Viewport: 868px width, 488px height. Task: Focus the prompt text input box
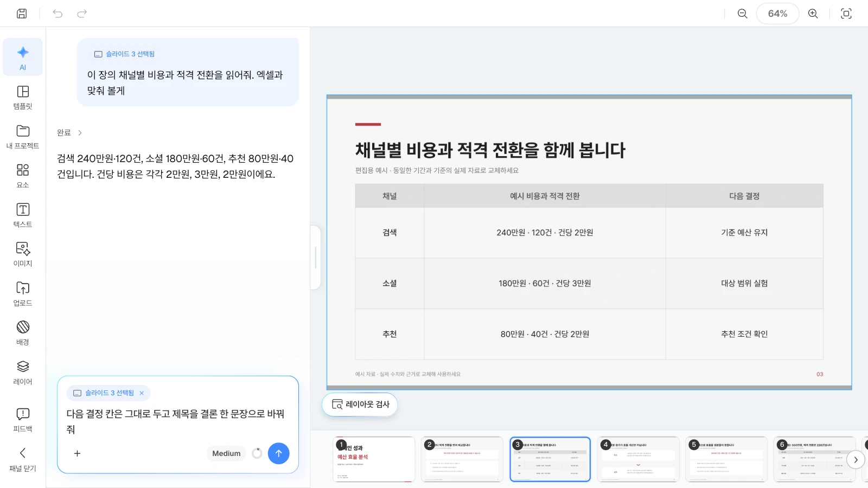(x=178, y=421)
